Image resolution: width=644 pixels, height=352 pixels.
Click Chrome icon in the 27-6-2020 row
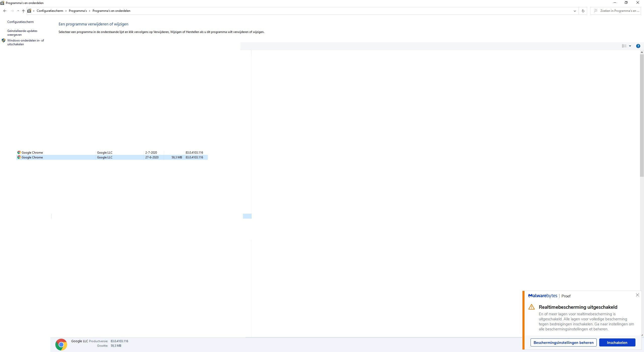coord(19,157)
